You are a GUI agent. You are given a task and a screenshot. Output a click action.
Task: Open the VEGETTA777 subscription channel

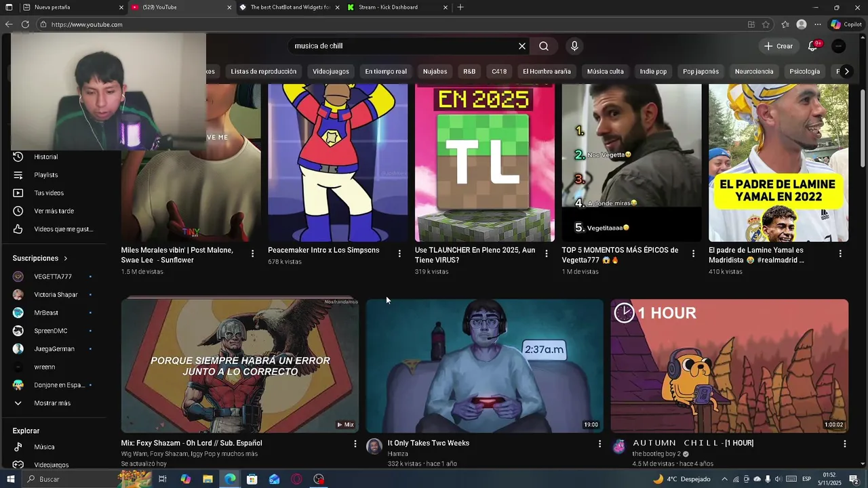tap(54, 277)
